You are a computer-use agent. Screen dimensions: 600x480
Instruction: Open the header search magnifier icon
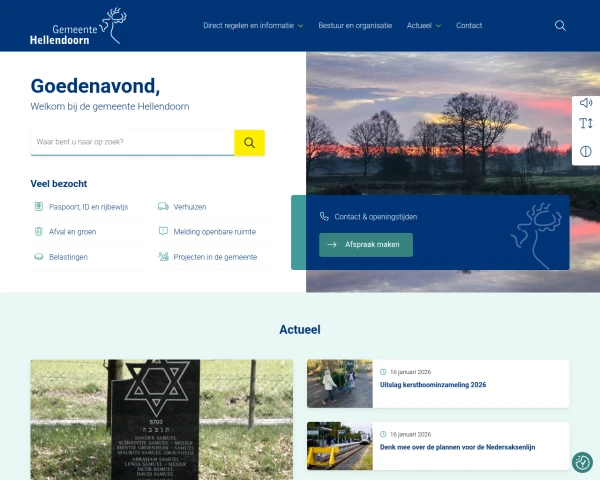(560, 26)
